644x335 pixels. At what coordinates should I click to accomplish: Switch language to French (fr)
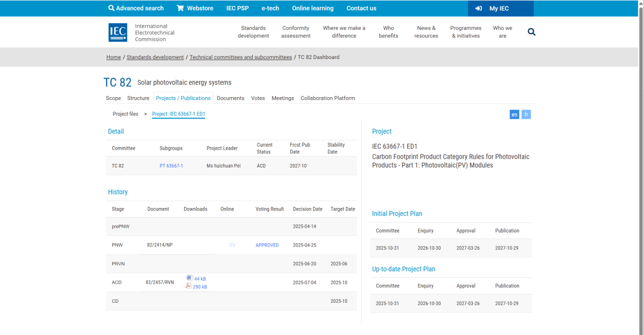[526, 114]
